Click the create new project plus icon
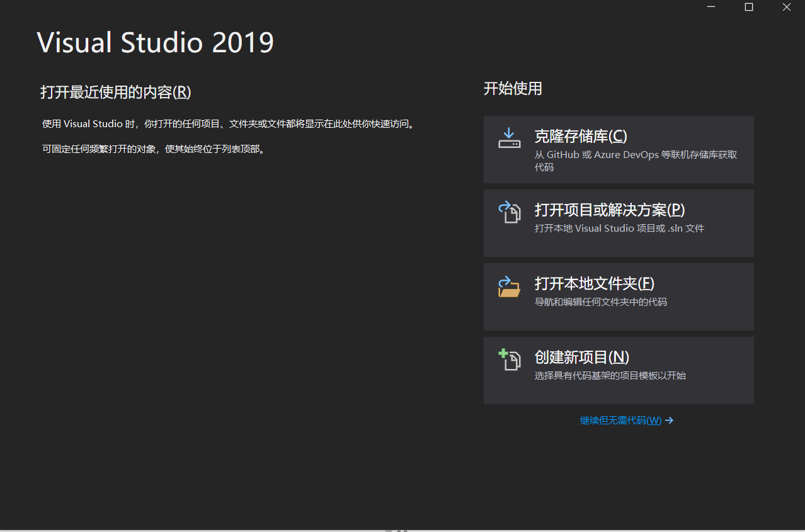 pyautogui.click(x=509, y=359)
